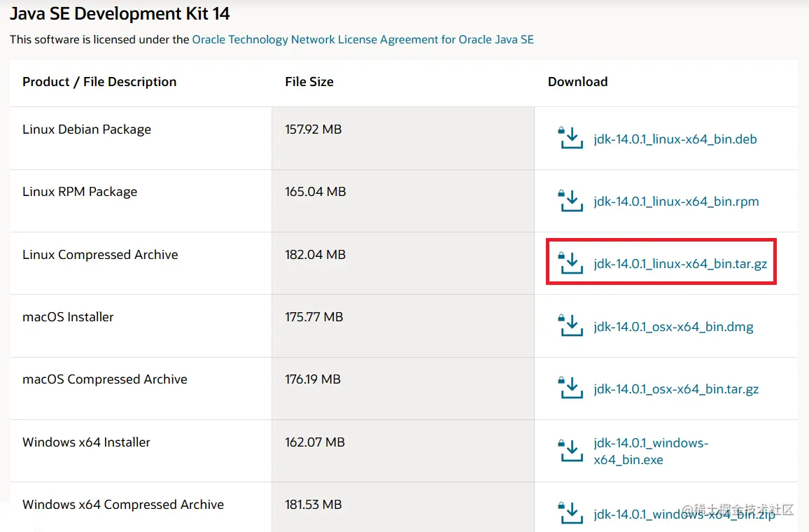
Task: Click 'Windows x64 Compressed Archive' row label
Action: (x=123, y=505)
